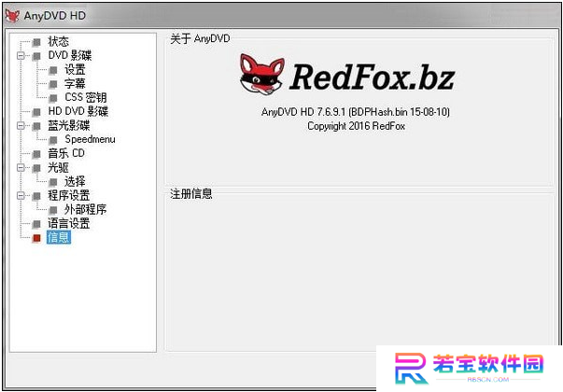
Task: Select the CSS 密钥 item
Action: pos(86,97)
